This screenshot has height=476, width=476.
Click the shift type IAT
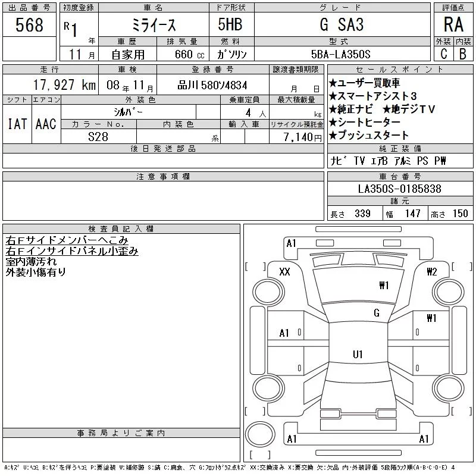click(x=17, y=124)
